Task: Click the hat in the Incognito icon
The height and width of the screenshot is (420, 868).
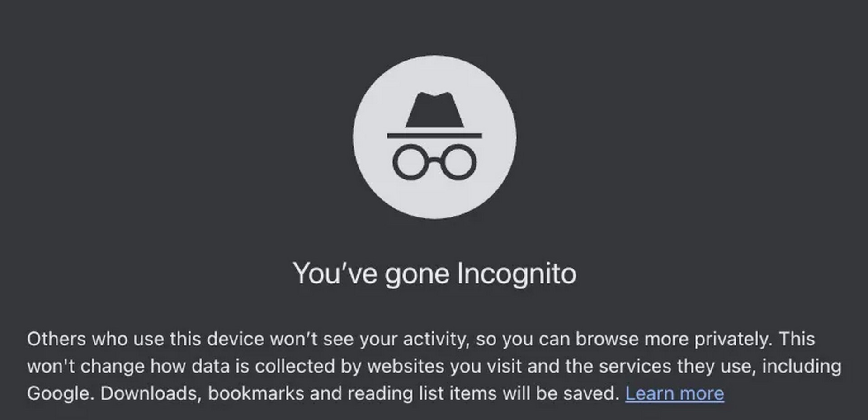Action: click(434, 110)
